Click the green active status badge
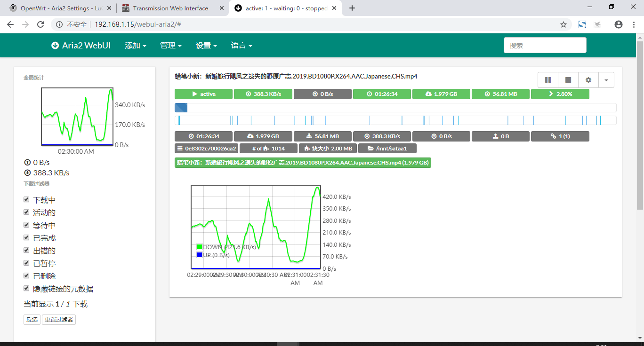Viewport: 644px width, 346px height. click(x=203, y=94)
